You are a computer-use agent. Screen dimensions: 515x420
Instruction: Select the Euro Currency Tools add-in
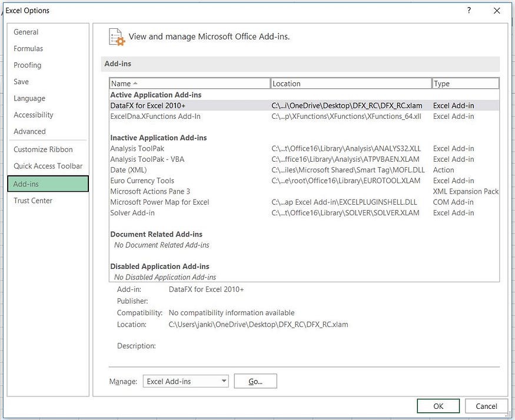[304, 181]
